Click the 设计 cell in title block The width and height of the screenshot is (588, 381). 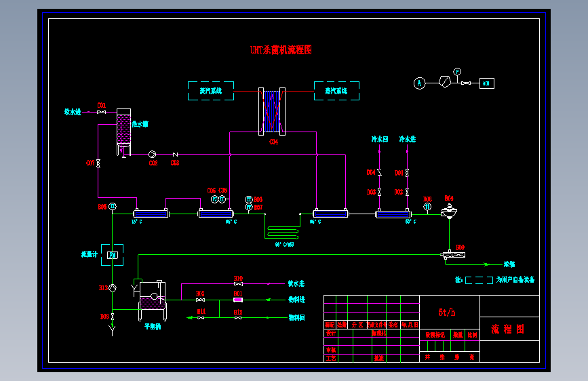coord(331,333)
